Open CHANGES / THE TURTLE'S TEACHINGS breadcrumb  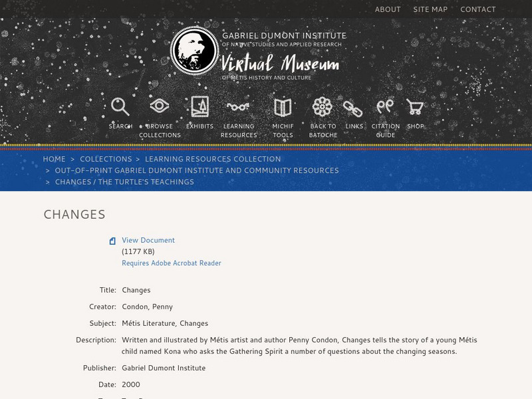tap(125, 181)
